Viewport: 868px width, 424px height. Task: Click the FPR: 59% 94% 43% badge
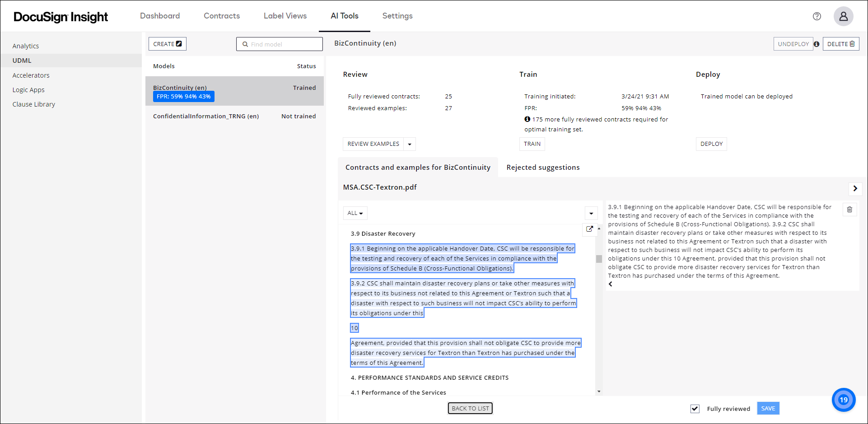[183, 97]
